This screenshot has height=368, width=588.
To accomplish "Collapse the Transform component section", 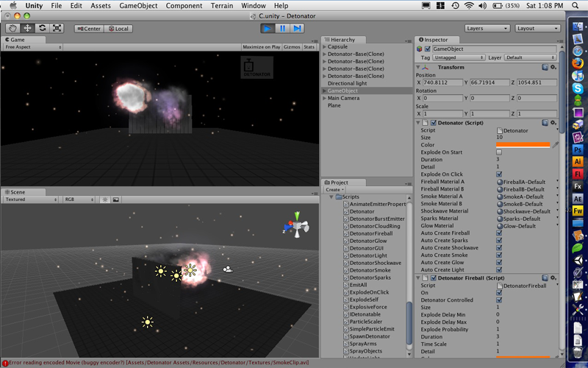I will [418, 67].
